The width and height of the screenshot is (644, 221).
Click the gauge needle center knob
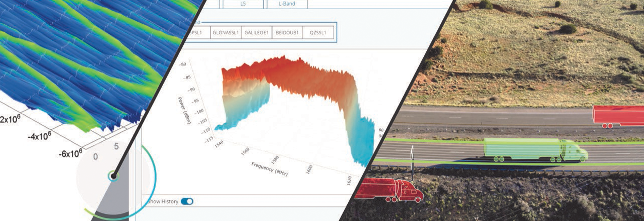(x=113, y=176)
